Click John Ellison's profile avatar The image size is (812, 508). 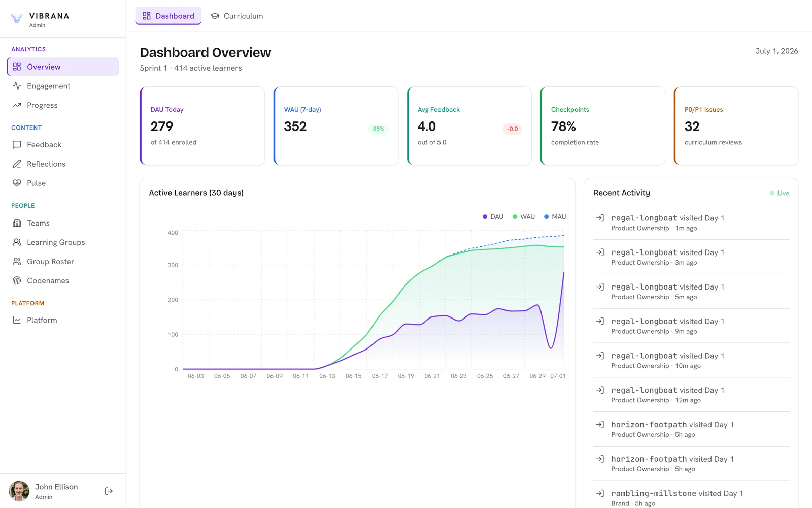pyautogui.click(x=19, y=491)
